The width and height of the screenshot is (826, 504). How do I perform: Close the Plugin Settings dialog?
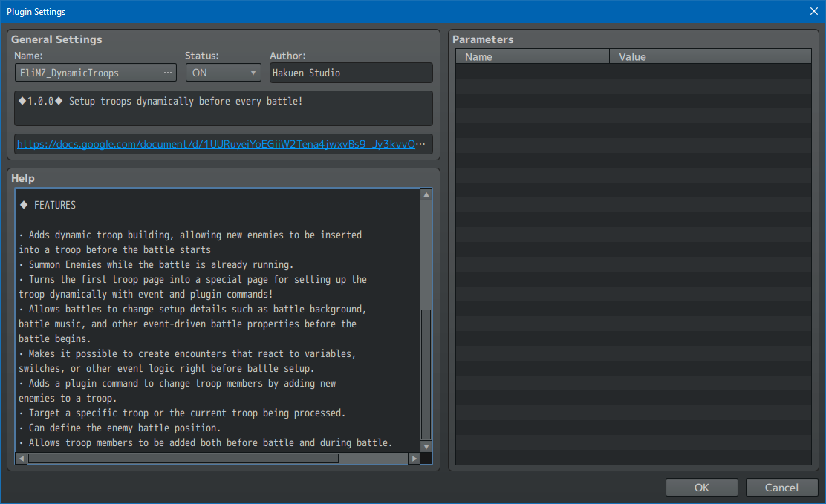pyautogui.click(x=813, y=12)
